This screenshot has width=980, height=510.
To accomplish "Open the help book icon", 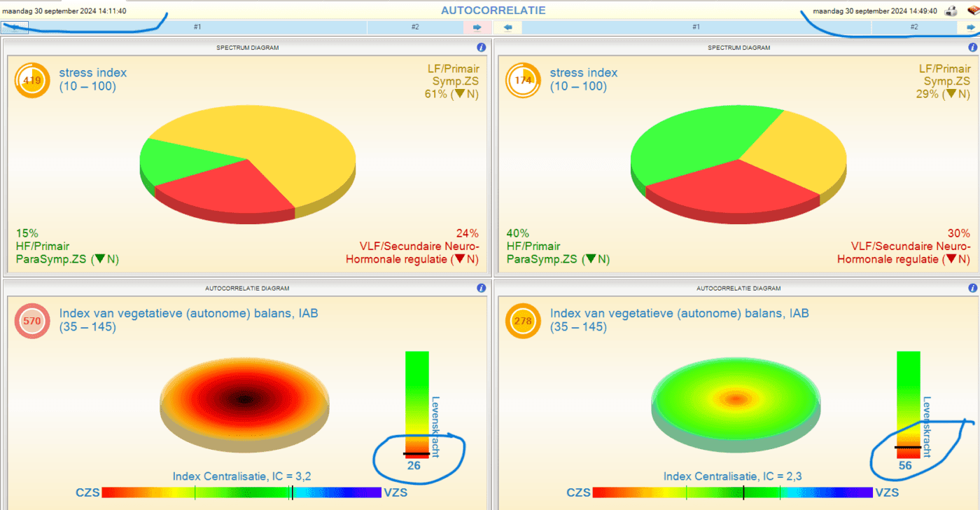I will (972, 11).
